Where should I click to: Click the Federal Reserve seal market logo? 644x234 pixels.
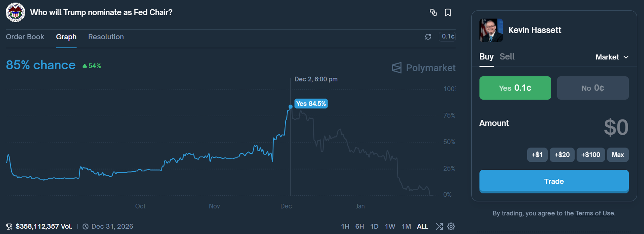coord(15,12)
